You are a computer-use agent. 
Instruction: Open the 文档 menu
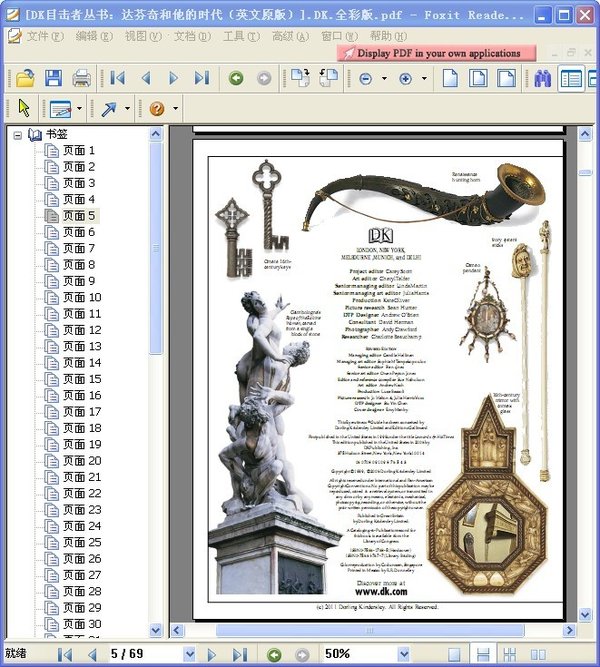click(192, 37)
